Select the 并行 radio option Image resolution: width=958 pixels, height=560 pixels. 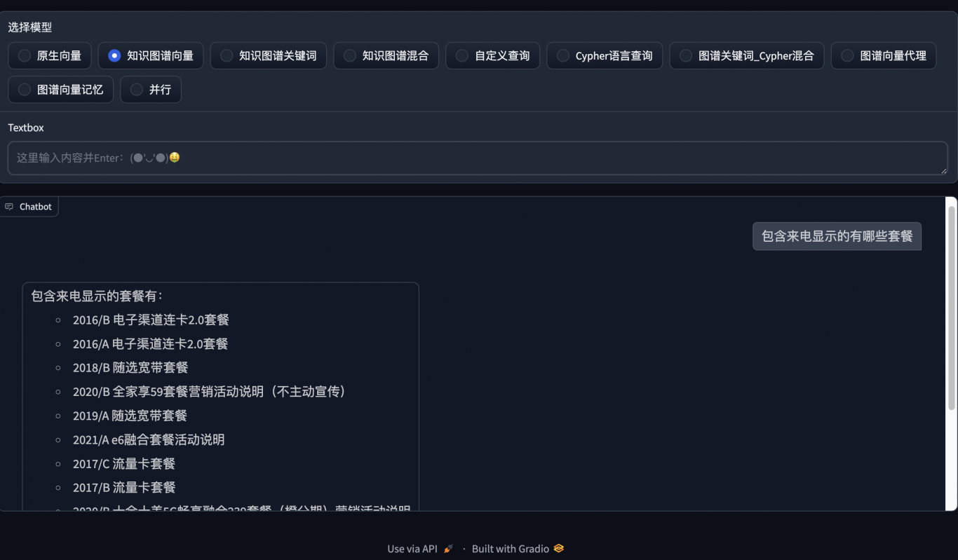(151, 89)
